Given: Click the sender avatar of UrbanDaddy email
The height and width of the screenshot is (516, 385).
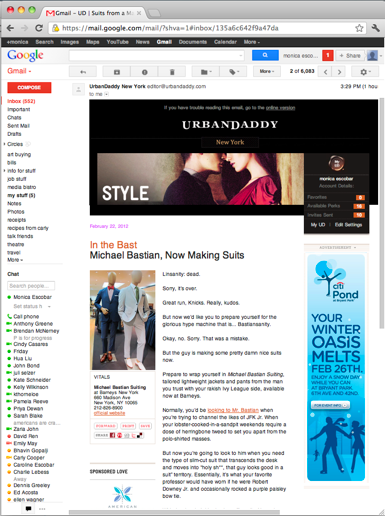Looking at the screenshot, I should tap(79, 89).
